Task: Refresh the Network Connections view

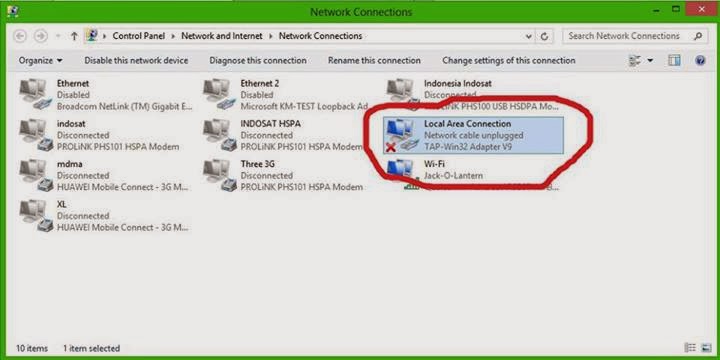Action: coord(545,36)
